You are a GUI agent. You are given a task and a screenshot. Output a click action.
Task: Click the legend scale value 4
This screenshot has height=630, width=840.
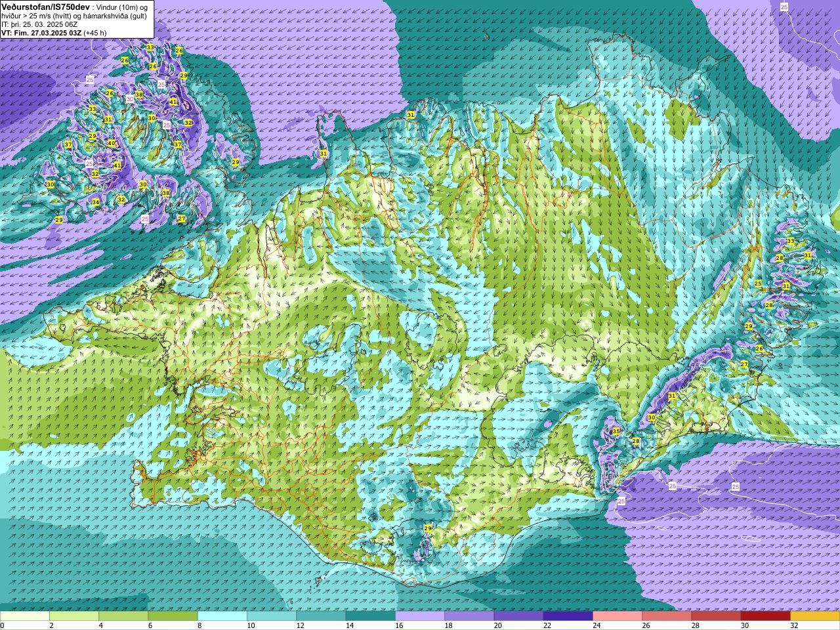tap(99, 625)
